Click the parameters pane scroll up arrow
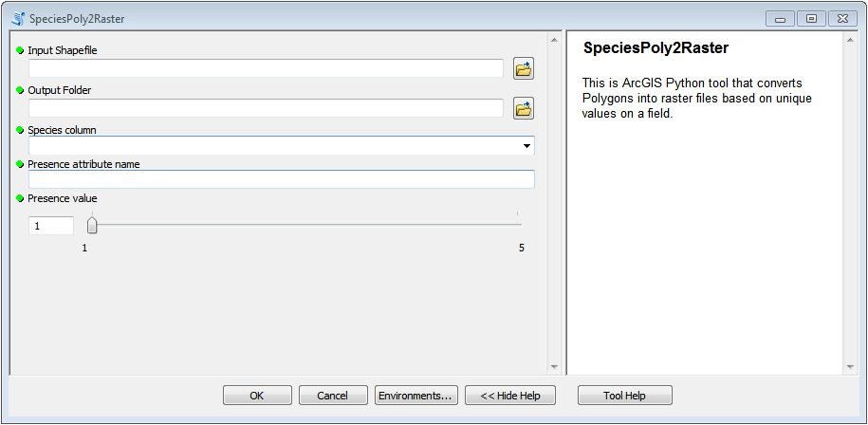The width and height of the screenshot is (868, 425). coord(554,39)
